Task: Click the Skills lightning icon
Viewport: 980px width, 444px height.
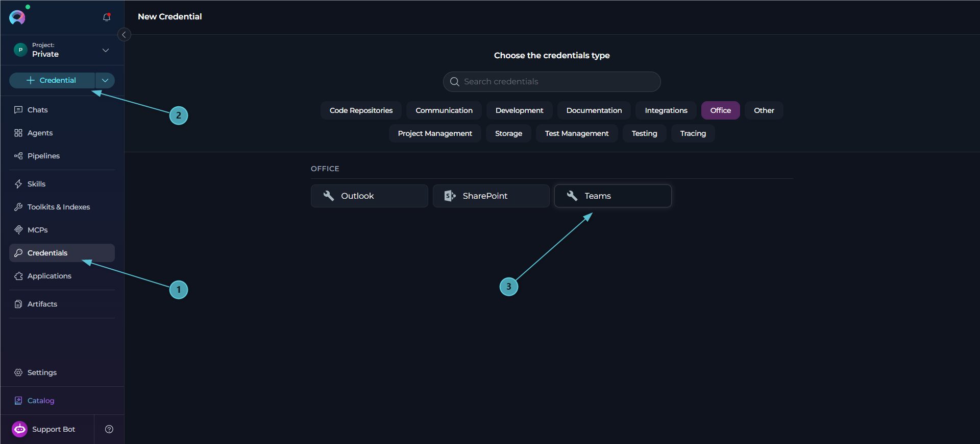Action: [x=18, y=184]
